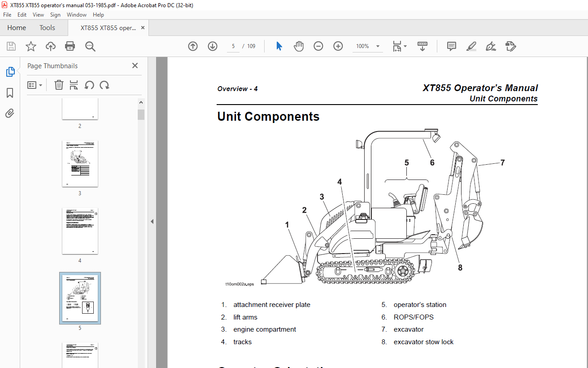588x368 pixels.
Task: Close the XT855 document tab
Action: (143, 28)
